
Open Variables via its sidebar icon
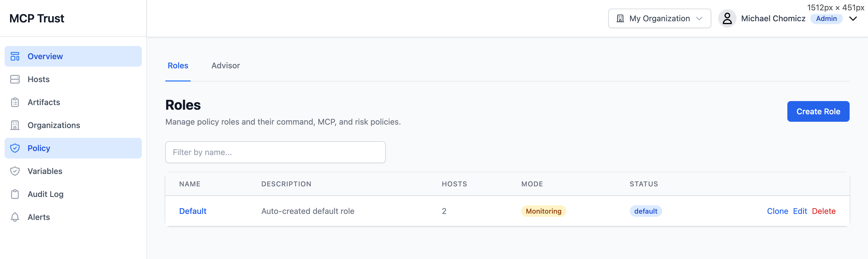click(x=15, y=171)
